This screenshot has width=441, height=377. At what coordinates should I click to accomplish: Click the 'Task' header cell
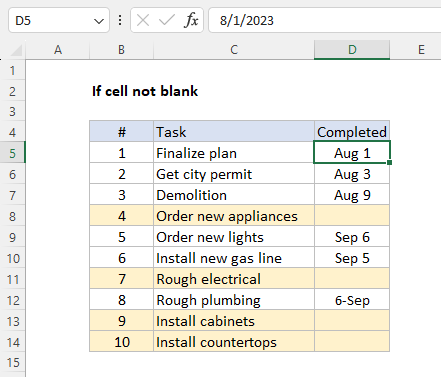234,132
